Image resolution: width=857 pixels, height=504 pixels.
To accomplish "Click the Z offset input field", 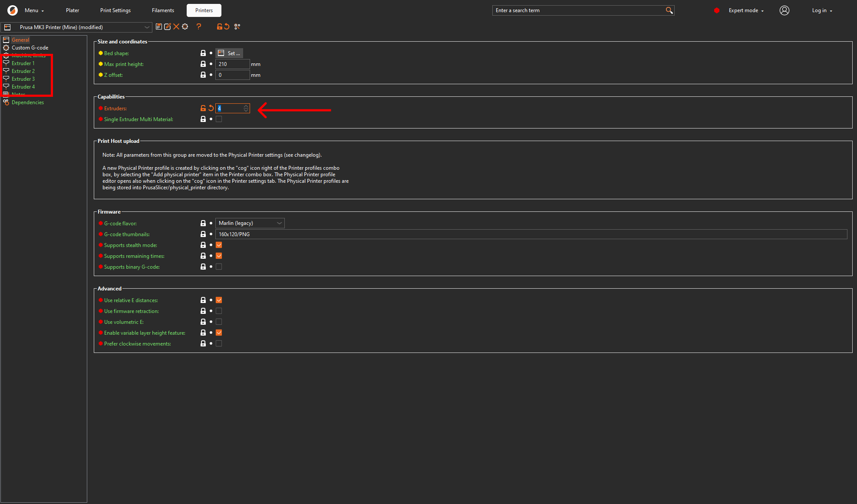I will (x=233, y=75).
